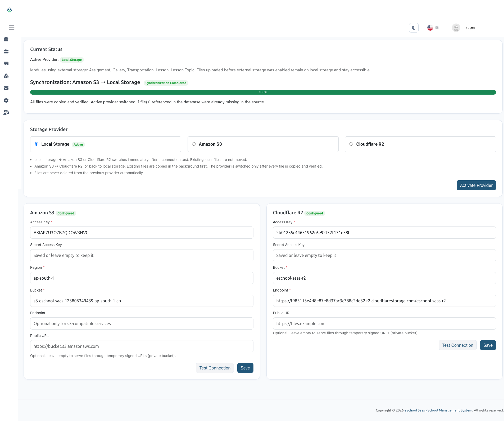This screenshot has height=421, width=504.
Task: Focus the Amazon S3 Bucket field
Action: [142, 301]
